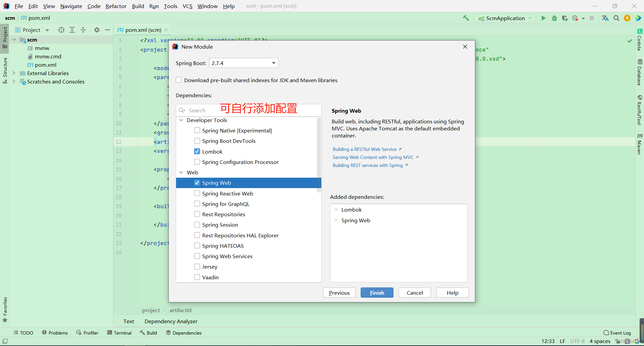Start debugging with the bug icon
The width and height of the screenshot is (644, 346).
[x=554, y=18]
